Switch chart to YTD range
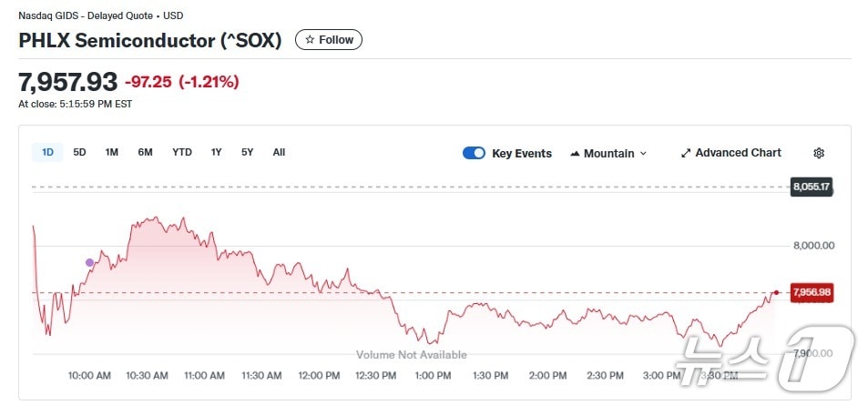Image resolution: width=868 pixels, height=405 pixels. pos(182,152)
